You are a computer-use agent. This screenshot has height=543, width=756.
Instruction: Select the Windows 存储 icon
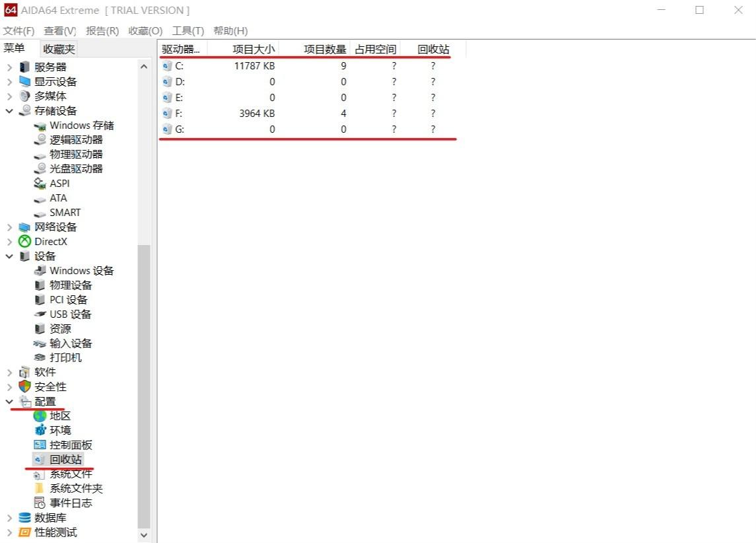click(x=40, y=126)
